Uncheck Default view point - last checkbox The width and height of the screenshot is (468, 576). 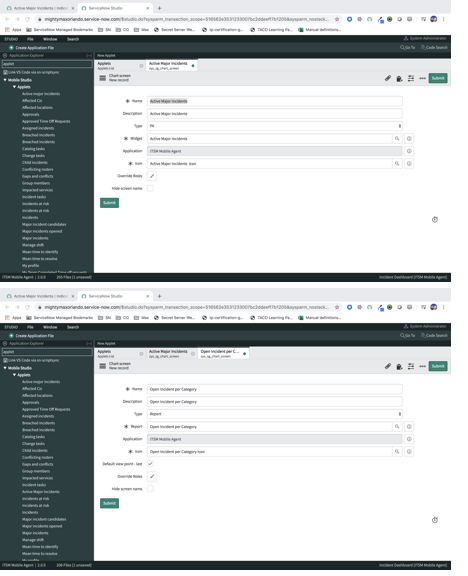(150, 464)
